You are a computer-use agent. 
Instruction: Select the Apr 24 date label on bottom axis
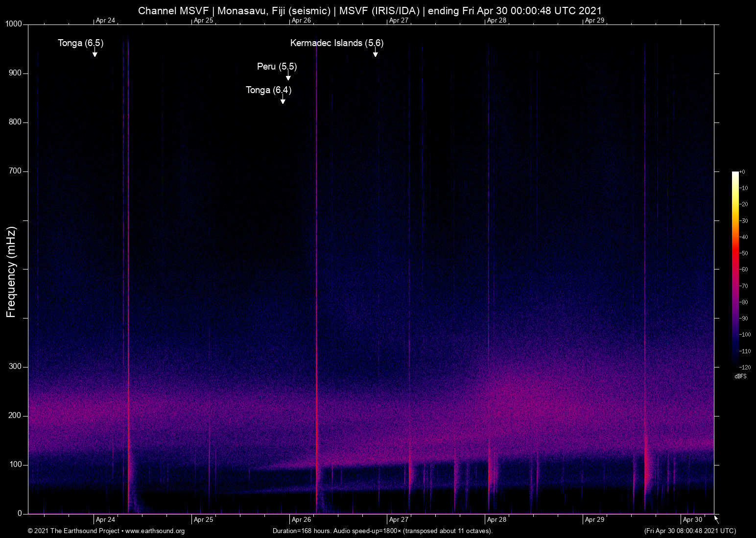(x=104, y=519)
